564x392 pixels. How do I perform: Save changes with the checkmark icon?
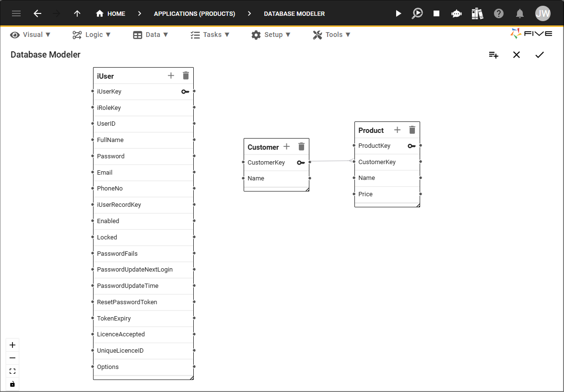click(x=540, y=55)
